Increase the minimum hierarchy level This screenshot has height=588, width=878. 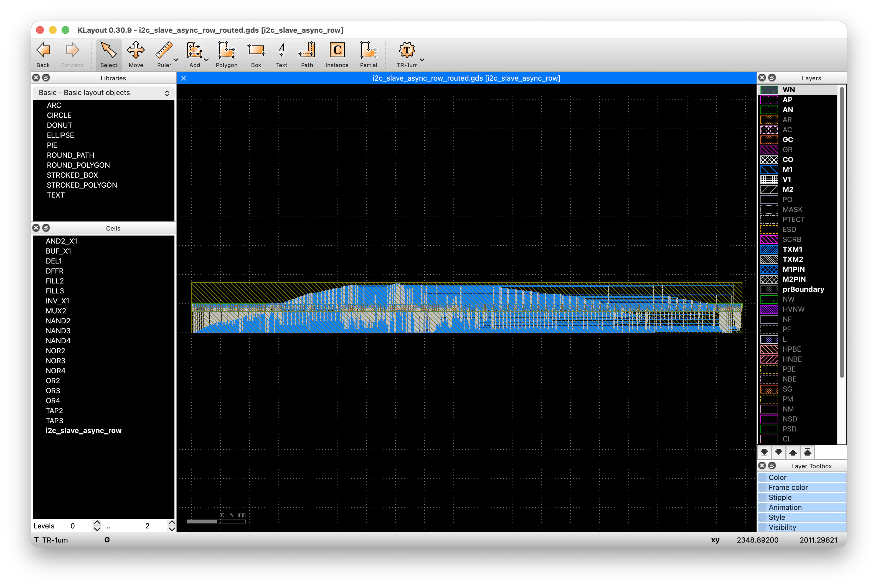(x=97, y=522)
